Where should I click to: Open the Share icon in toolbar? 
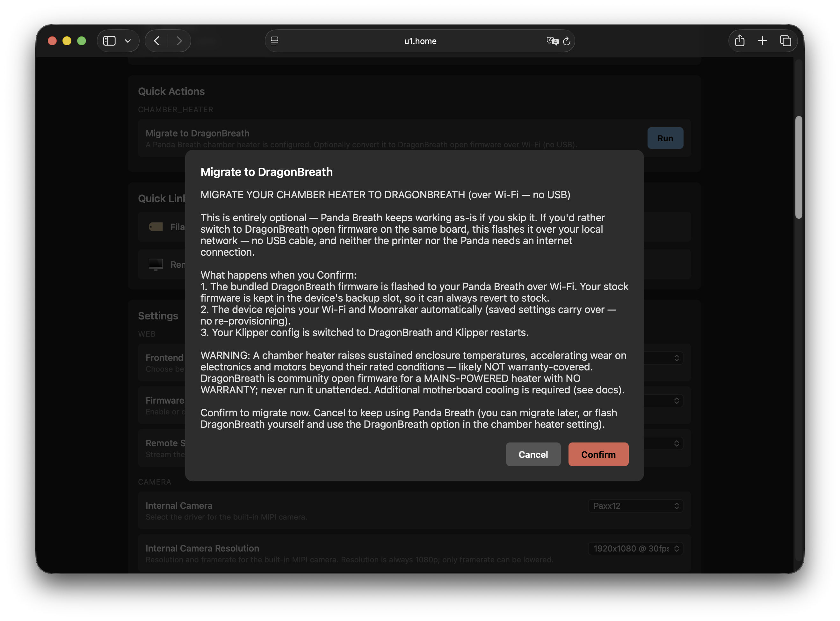coord(740,40)
